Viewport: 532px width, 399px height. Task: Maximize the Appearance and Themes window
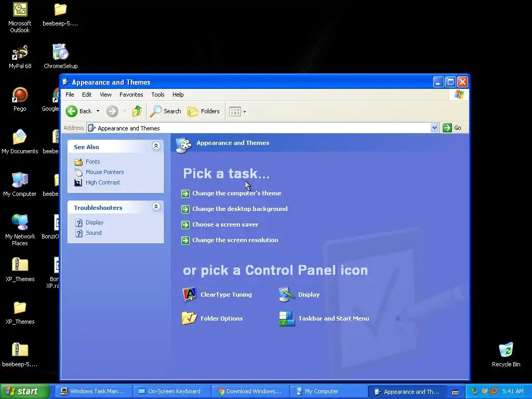(450, 82)
